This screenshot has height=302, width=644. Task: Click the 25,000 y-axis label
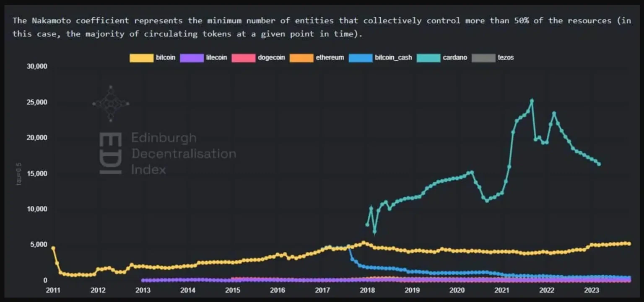(37, 102)
